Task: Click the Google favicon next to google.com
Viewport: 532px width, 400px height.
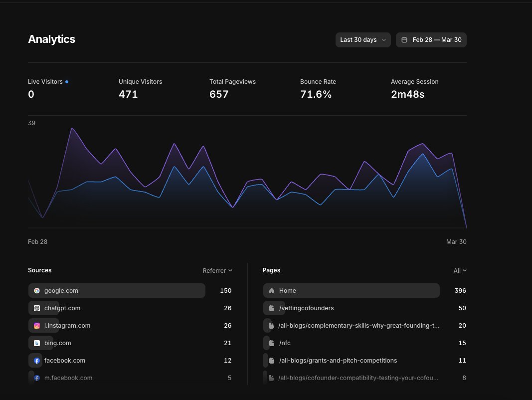Action: coord(37,290)
